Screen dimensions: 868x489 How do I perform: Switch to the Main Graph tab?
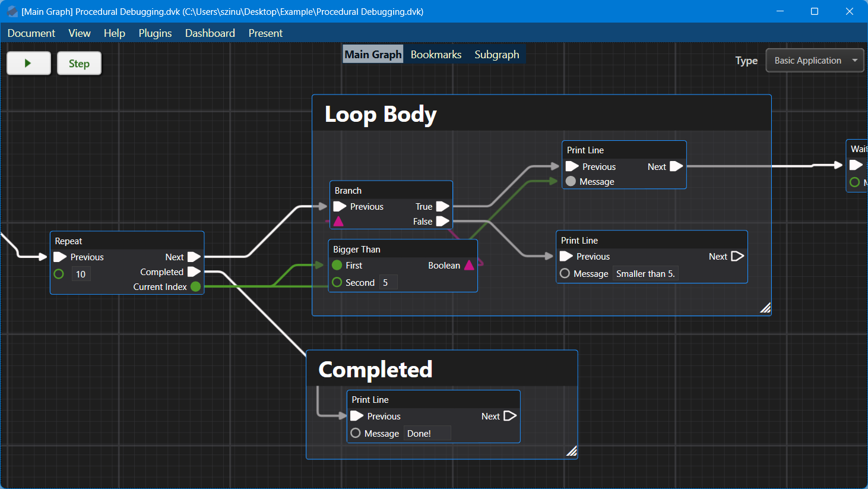coord(373,54)
